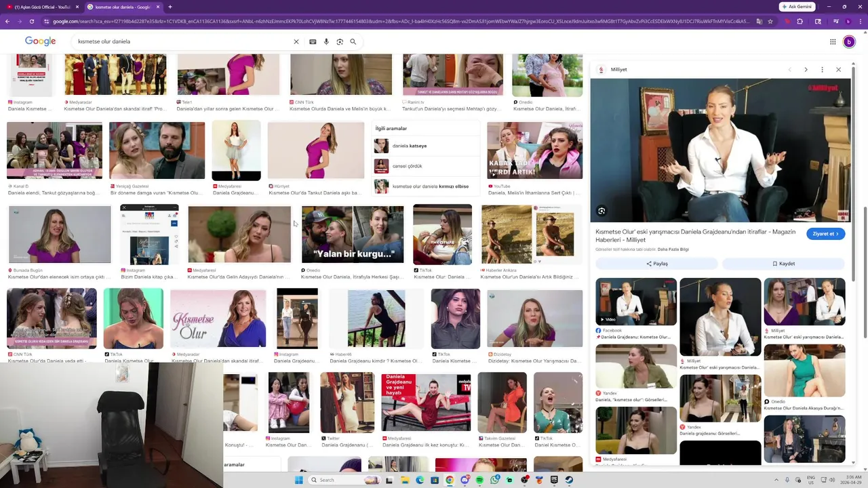Search by image with the Google Lens icon
This screenshot has width=868, height=488.
coord(340,41)
